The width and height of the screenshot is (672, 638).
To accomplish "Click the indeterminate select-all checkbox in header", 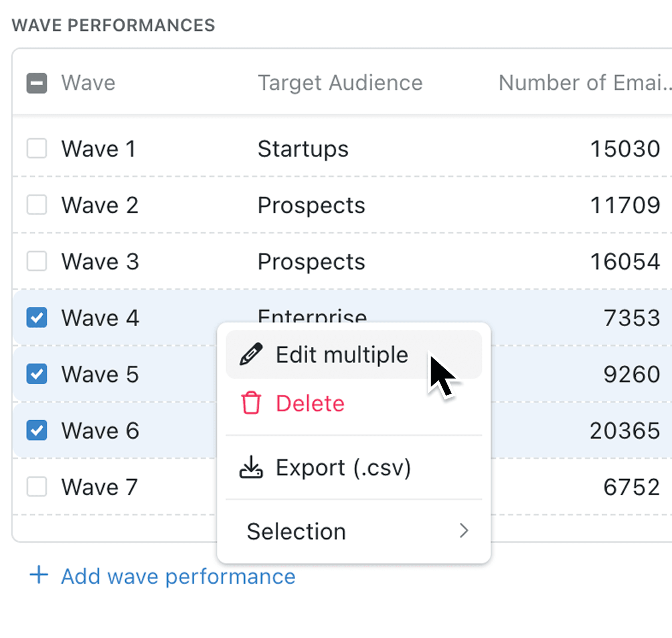I will point(36,83).
